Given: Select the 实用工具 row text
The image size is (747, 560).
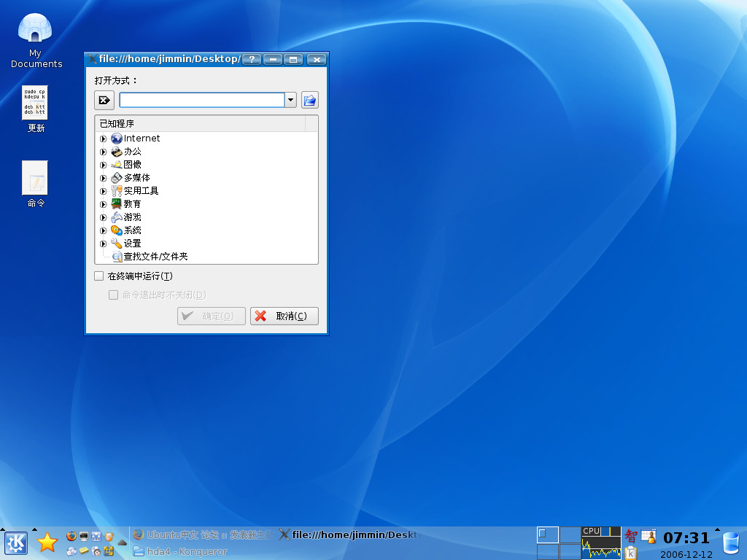Looking at the screenshot, I should coord(141,191).
